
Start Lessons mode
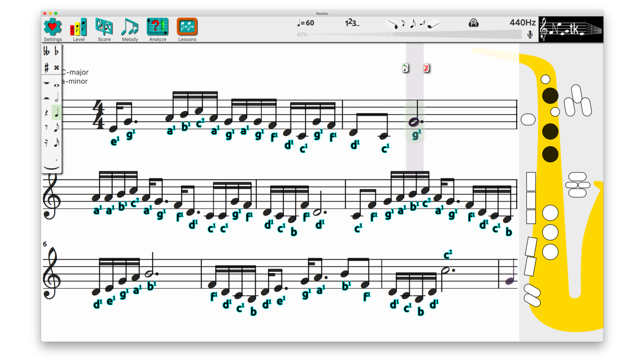(187, 30)
